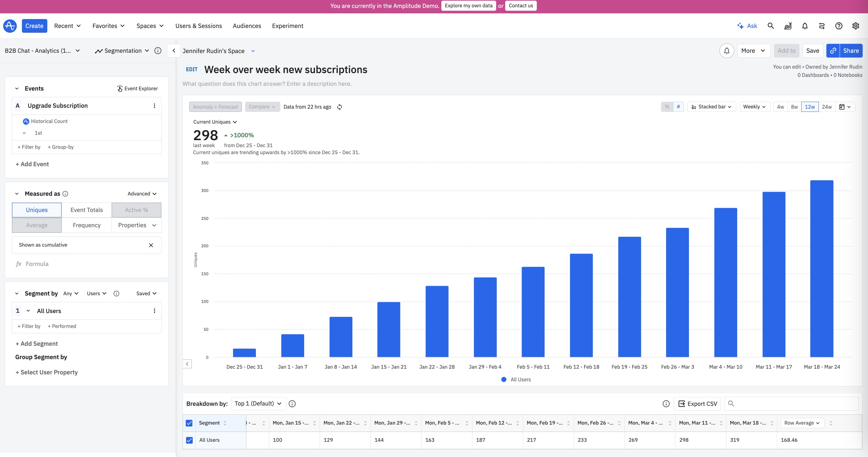Switch chart values to percent (%) mode
868x457 pixels.
point(667,107)
